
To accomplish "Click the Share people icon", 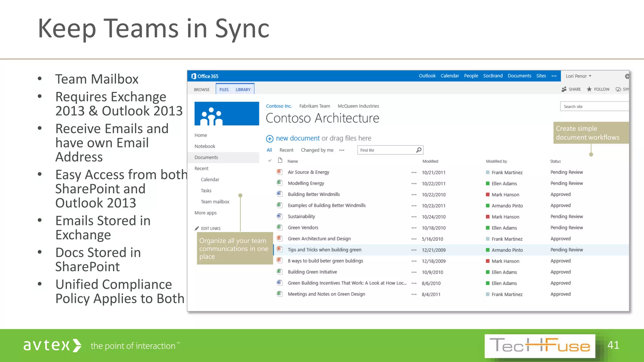I will click(564, 90).
